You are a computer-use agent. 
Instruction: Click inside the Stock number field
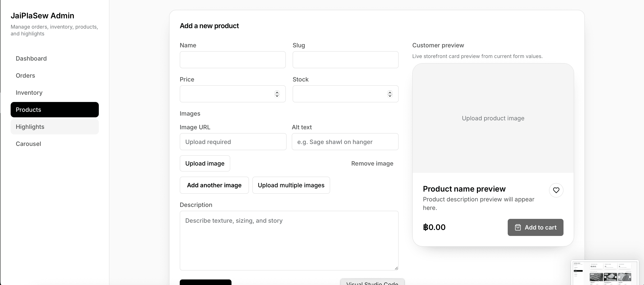pos(345,94)
